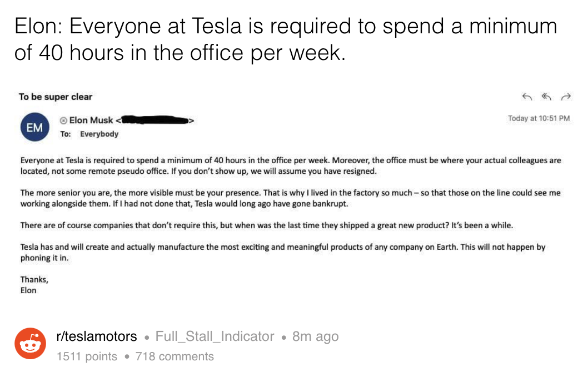Open the 718 comments link

pyautogui.click(x=175, y=356)
